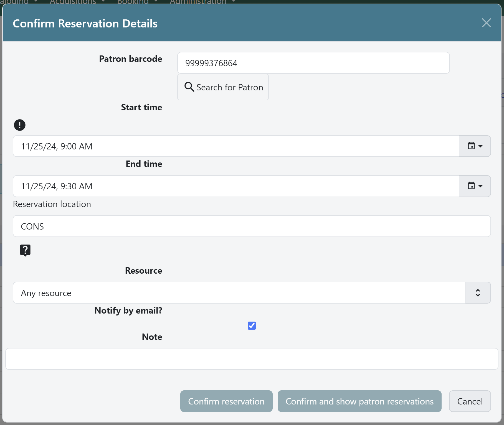Open the Start time calendar icon
The width and height of the screenshot is (504, 425).
tap(472, 146)
